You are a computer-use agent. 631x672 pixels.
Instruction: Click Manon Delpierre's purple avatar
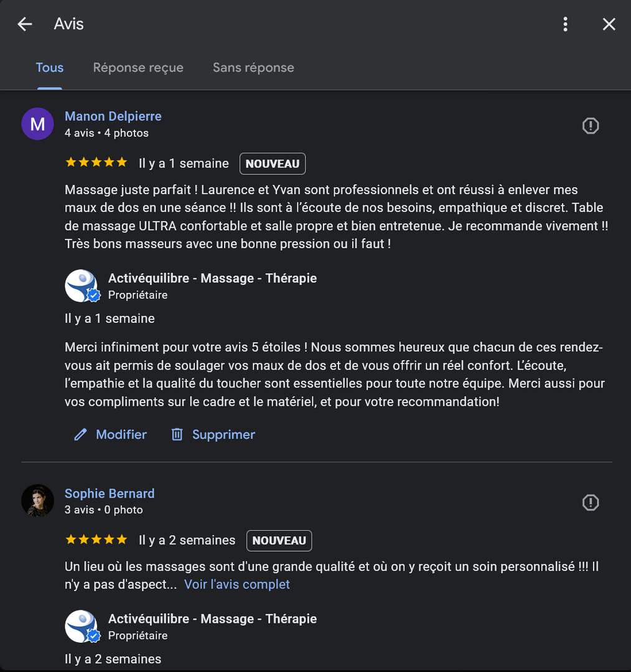(x=37, y=124)
